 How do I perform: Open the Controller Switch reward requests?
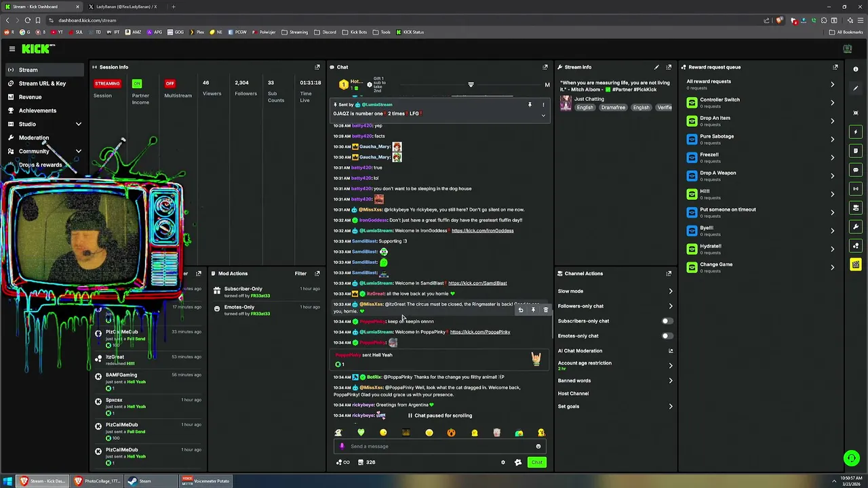(761, 102)
